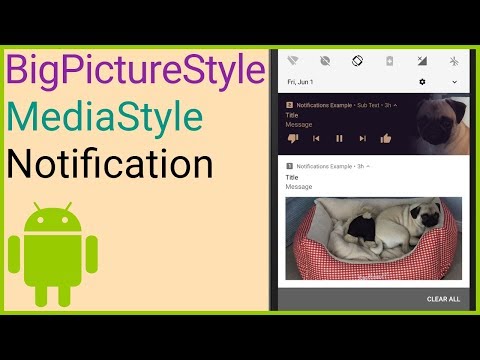This screenshot has width=480, height=360.
Task: Tap the app icon of the picture notification
Action: (x=289, y=166)
